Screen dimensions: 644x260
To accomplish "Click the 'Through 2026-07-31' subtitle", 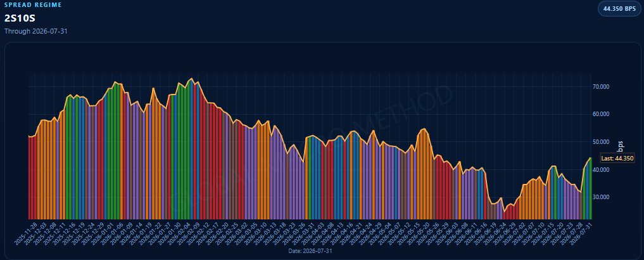I will (35, 31).
